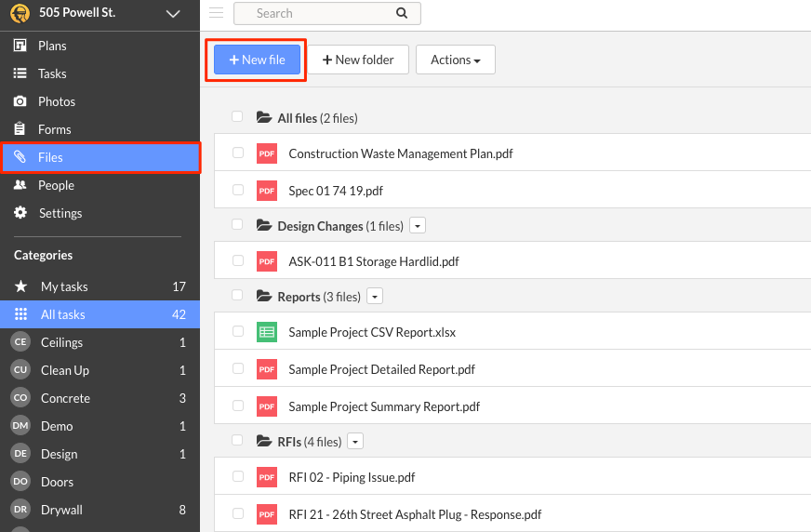Open Settings via the gear icon
811x532 pixels.
coord(20,212)
